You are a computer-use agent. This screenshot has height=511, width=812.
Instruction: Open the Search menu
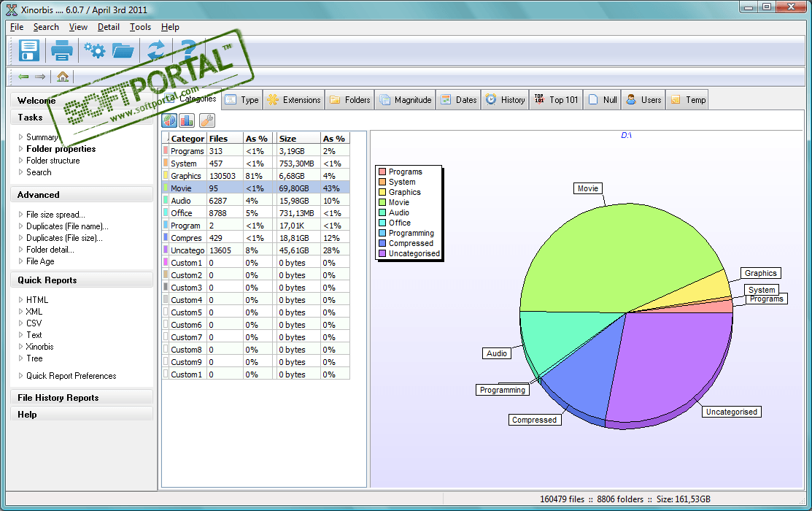click(46, 27)
